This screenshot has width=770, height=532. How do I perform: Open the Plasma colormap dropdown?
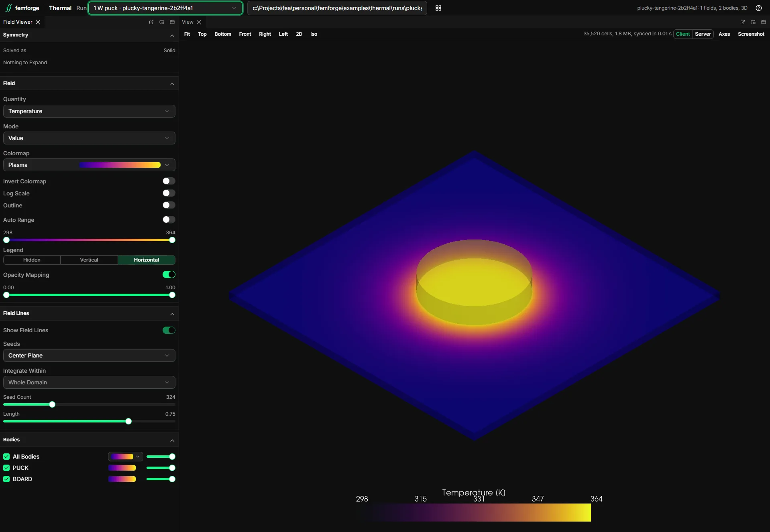point(89,165)
